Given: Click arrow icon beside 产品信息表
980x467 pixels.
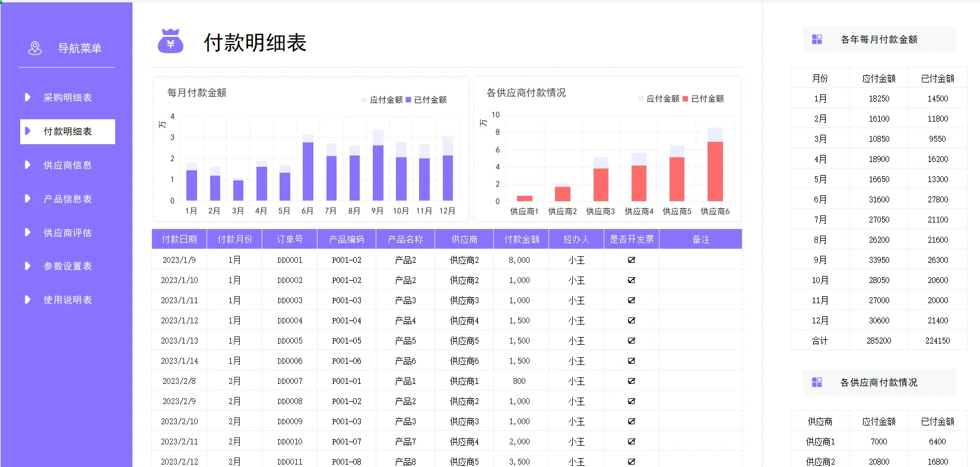Looking at the screenshot, I should pos(27,199).
